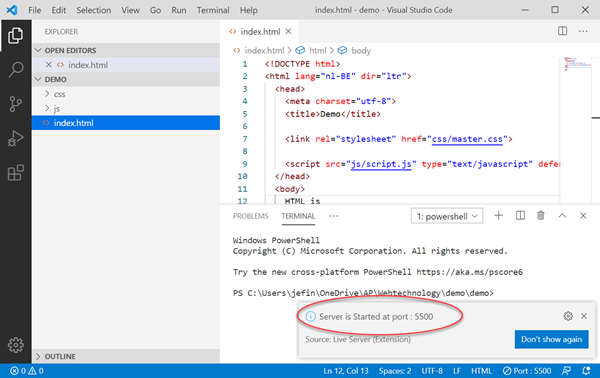Viewport: 600px width, 378px height.
Task: Open the Edit menu
Action: (59, 10)
